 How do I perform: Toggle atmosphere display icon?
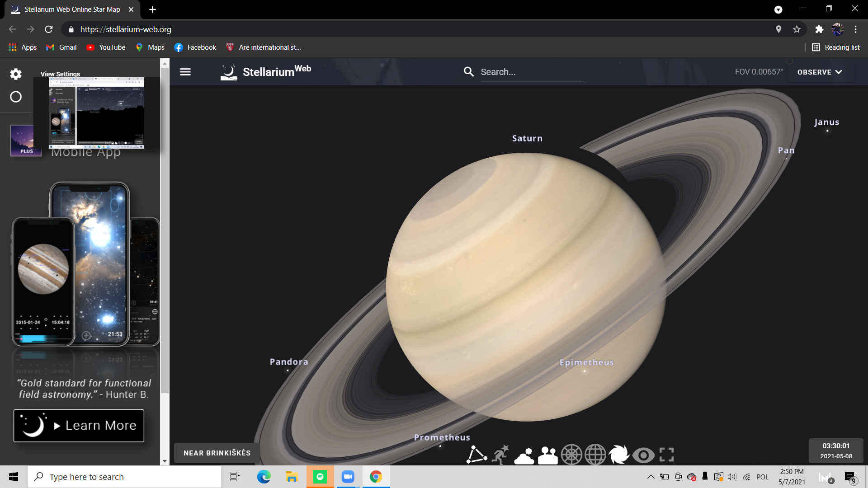pyautogui.click(x=524, y=455)
